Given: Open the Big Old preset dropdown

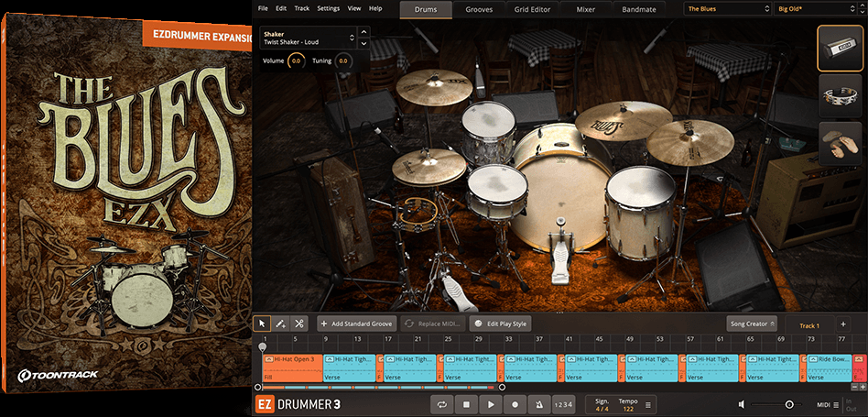Looking at the screenshot, I should point(816,9).
